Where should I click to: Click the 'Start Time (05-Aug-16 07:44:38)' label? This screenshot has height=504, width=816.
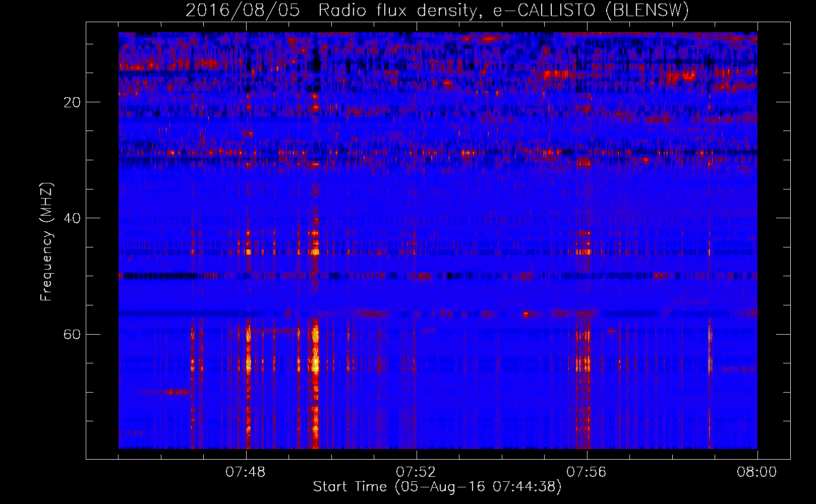[437, 487]
